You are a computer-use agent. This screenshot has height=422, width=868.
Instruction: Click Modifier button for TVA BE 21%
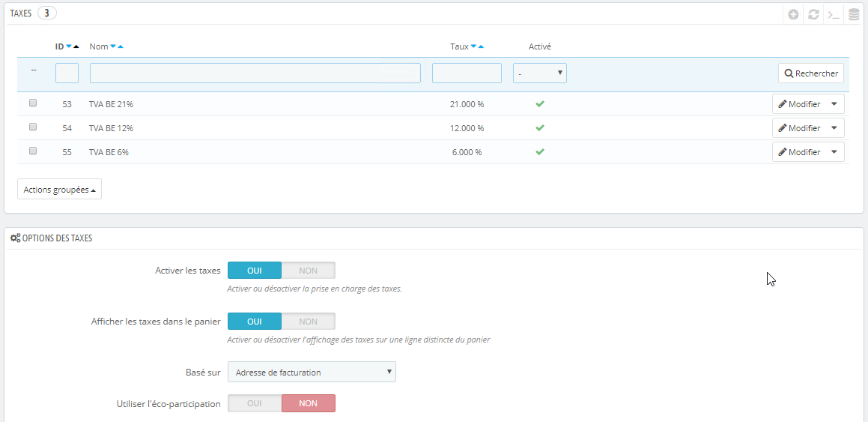coord(799,103)
